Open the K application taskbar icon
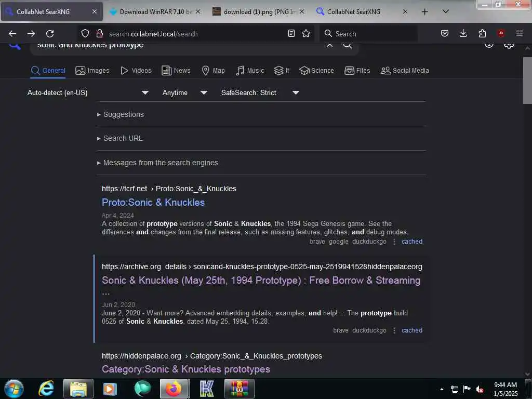Screen dimensions: 532x399 coord(207,389)
